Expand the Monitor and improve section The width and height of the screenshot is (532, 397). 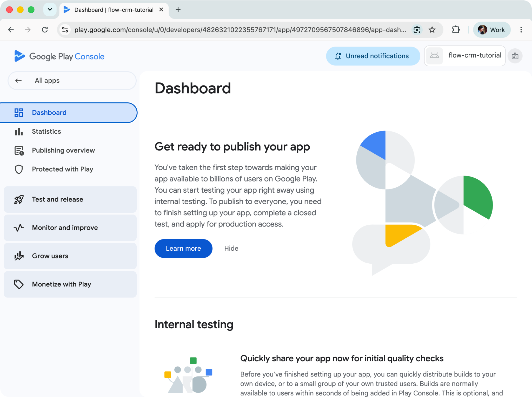(x=70, y=228)
